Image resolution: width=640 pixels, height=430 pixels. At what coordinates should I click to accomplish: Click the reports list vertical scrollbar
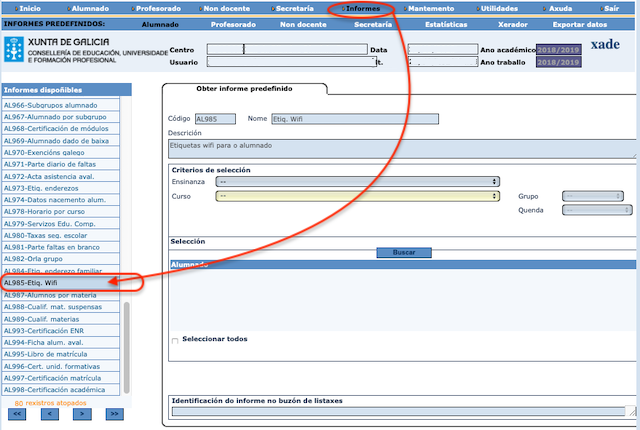click(127, 348)
